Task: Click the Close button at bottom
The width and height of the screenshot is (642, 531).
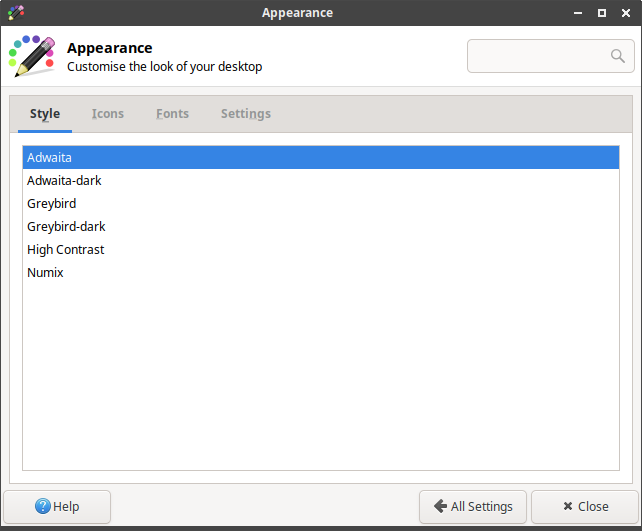Action: pyautogui.click(x=585, y=506)
